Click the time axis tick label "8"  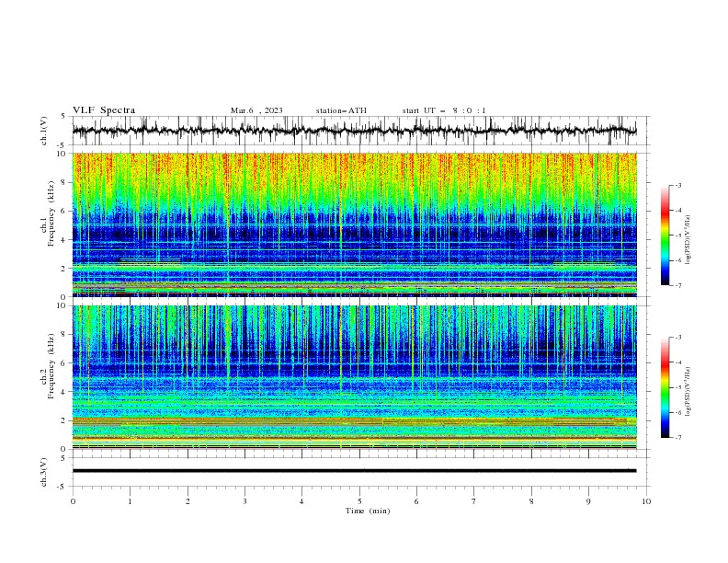pos(531,501)
